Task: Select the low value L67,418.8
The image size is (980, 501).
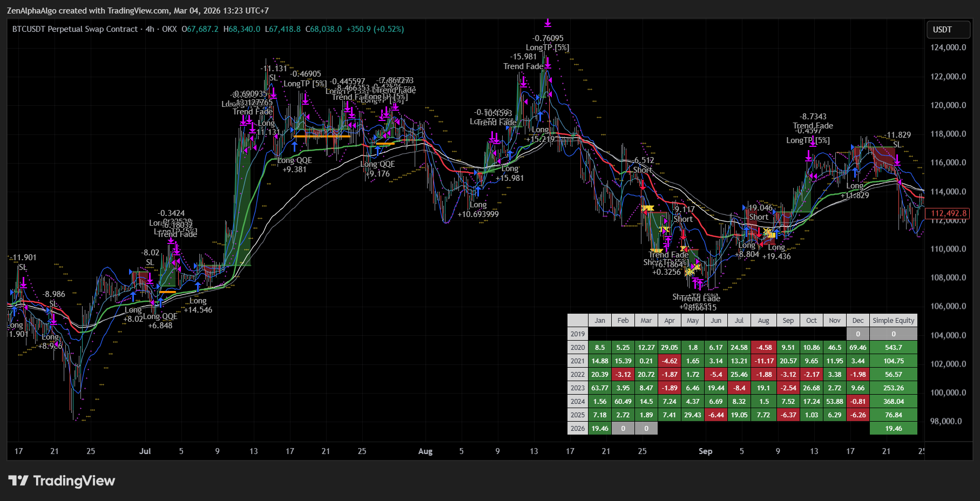Action: [x=283, y=29]
